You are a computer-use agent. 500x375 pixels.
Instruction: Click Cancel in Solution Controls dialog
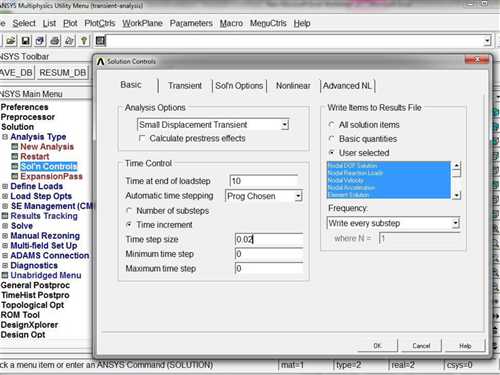(x=421, y=346)
